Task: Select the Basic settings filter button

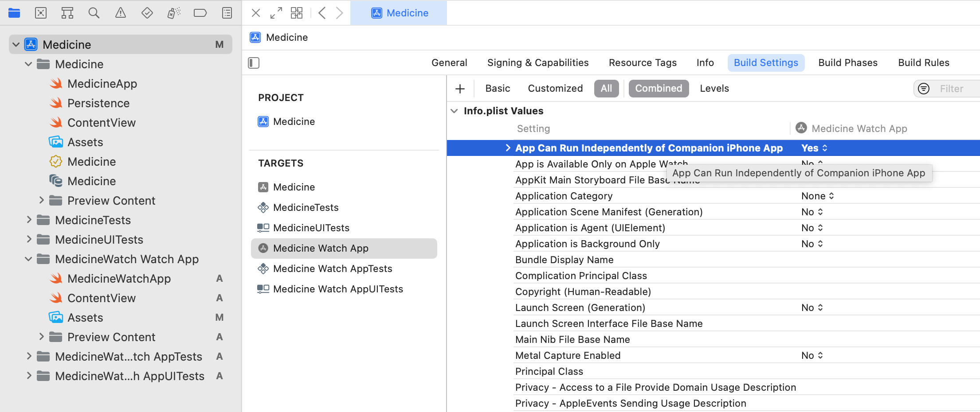Action: pos(497,89)
